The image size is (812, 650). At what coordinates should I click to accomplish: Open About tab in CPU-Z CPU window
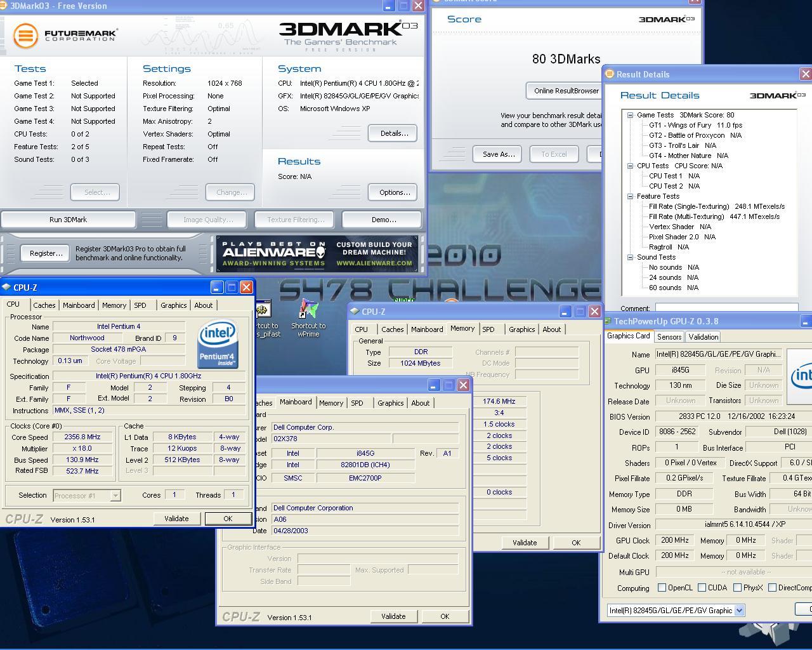(204, 305)
